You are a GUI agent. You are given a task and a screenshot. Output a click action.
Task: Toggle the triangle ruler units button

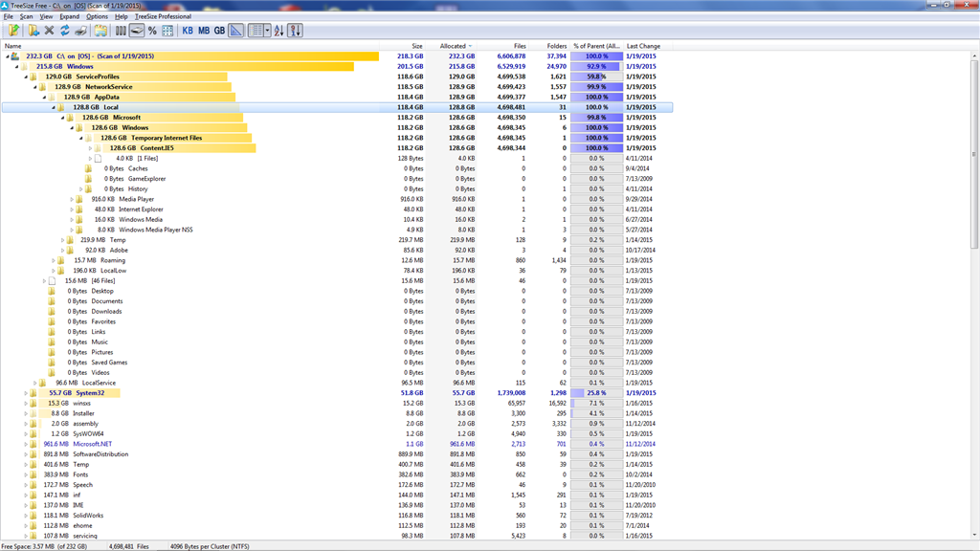pos(236,30)
